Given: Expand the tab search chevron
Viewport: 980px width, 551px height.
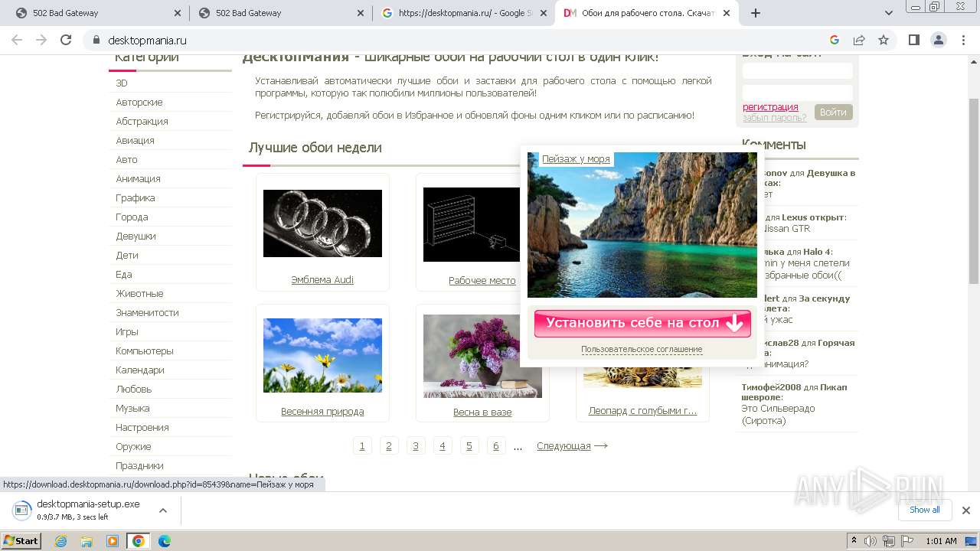Looking at the screenshot, I should [889, 13].
